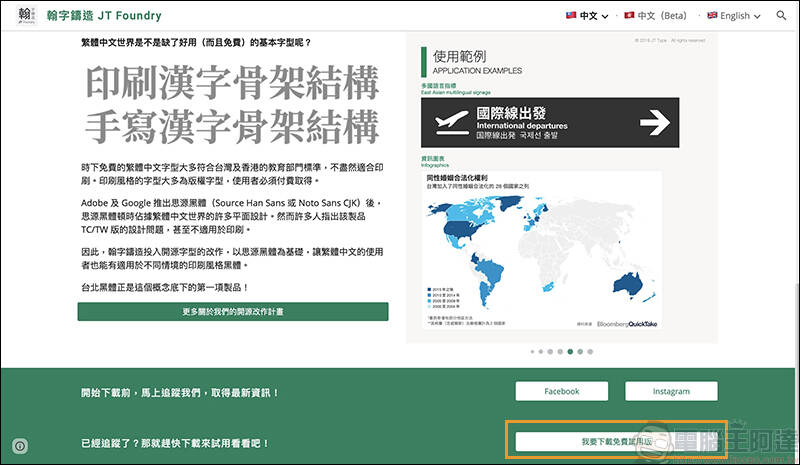Click the question line 繁體中文世界是不是缺了好用
The image size is (800, 465).
pos(196,42)
